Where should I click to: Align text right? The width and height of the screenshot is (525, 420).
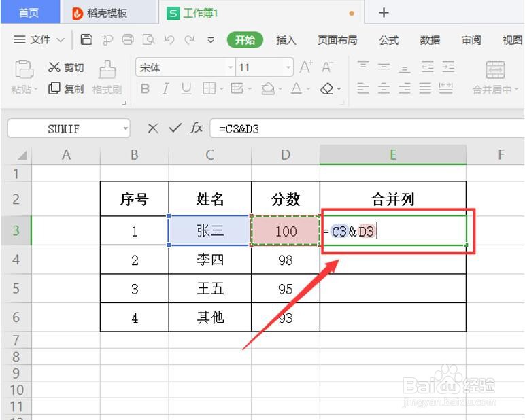coord(405,88)
